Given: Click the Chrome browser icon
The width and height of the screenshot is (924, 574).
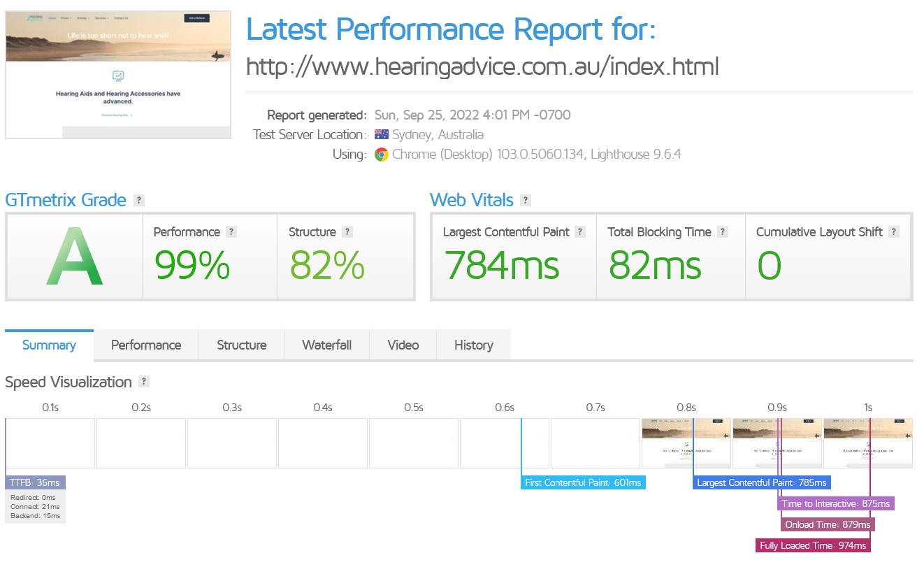Looking at the screenshot, I should click(x=382, y=155).
